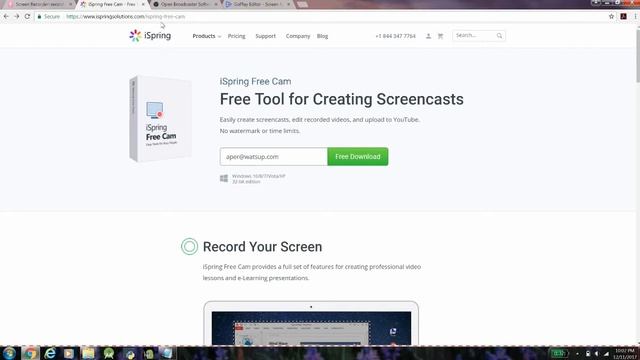Image resolution: width=640 pixels, height=360 pixels.
Task: Bookmark this page with the star
Action: coord(611,16)
